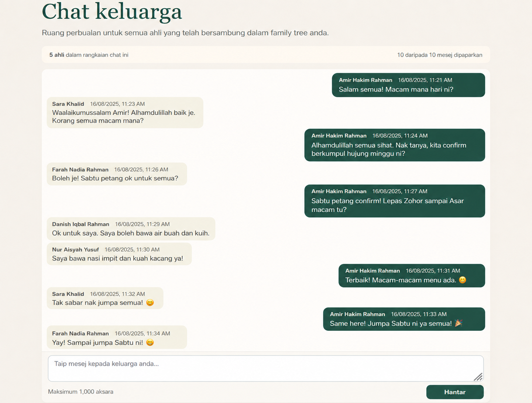Click the text 'Yay! Sampai jumpa Sabtu ni!'
Viewport: 532px width, 403px height.
(97, 342)
